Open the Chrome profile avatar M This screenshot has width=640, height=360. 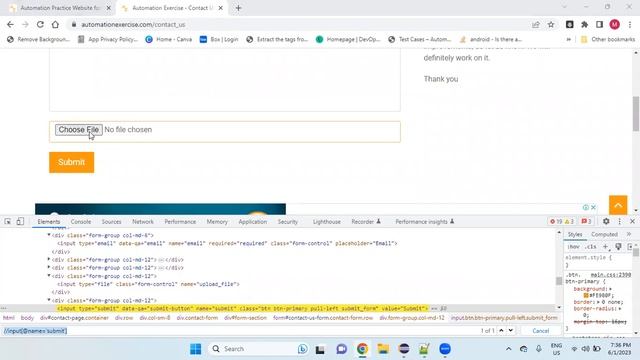coord(615,24)
